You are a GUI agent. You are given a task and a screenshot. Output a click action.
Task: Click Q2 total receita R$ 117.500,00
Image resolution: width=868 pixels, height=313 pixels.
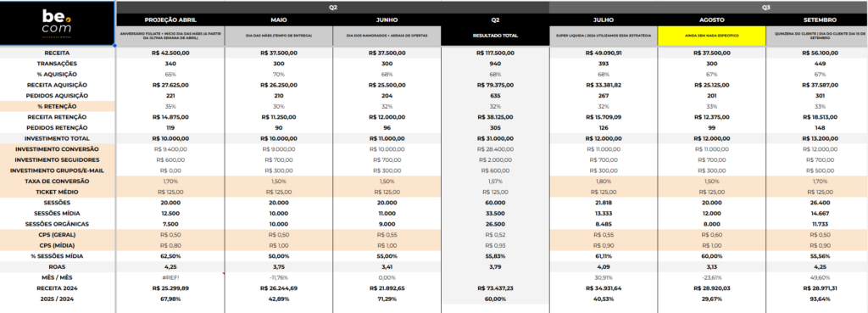pyautogui.click(x=495, y=53)
